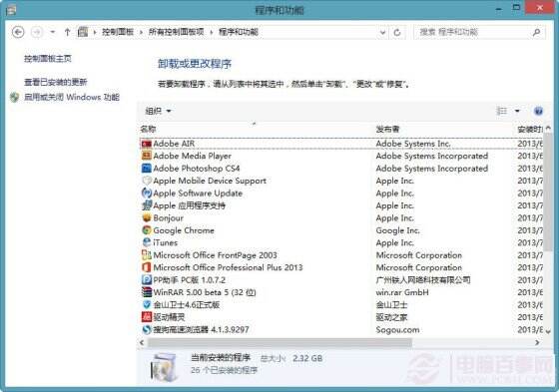Go back with the back arrow button

pos(18,32)
